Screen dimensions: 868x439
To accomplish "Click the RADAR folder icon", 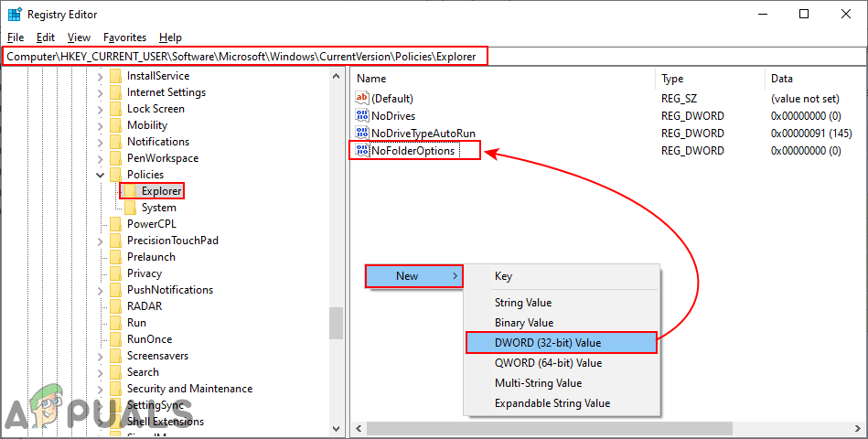I will [115, 306].
